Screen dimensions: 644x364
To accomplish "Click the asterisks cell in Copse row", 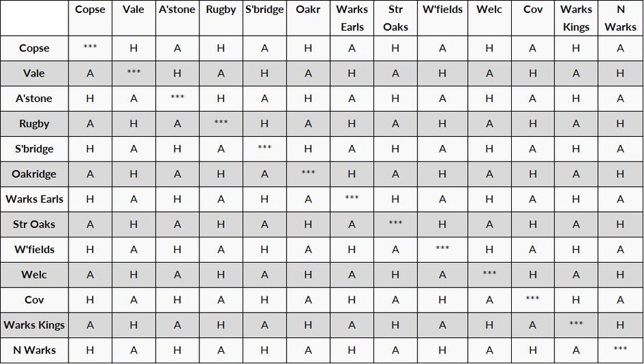I will [x=90, y=48].
